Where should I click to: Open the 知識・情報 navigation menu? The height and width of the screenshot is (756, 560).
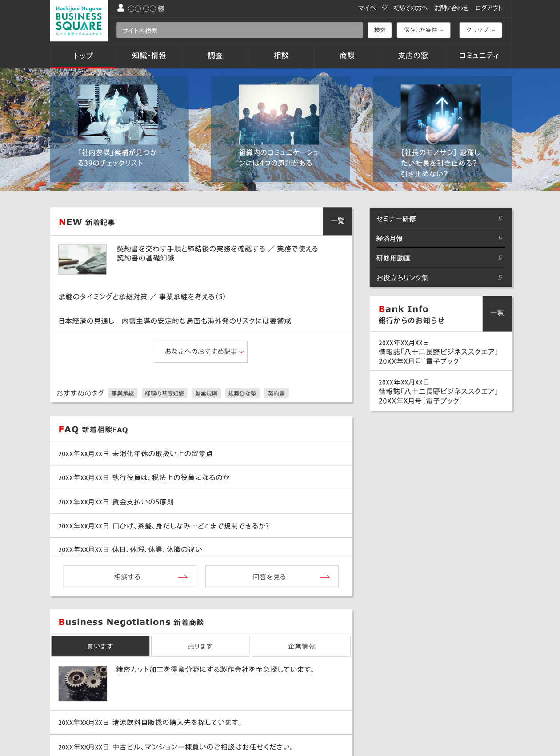point(149,56)
